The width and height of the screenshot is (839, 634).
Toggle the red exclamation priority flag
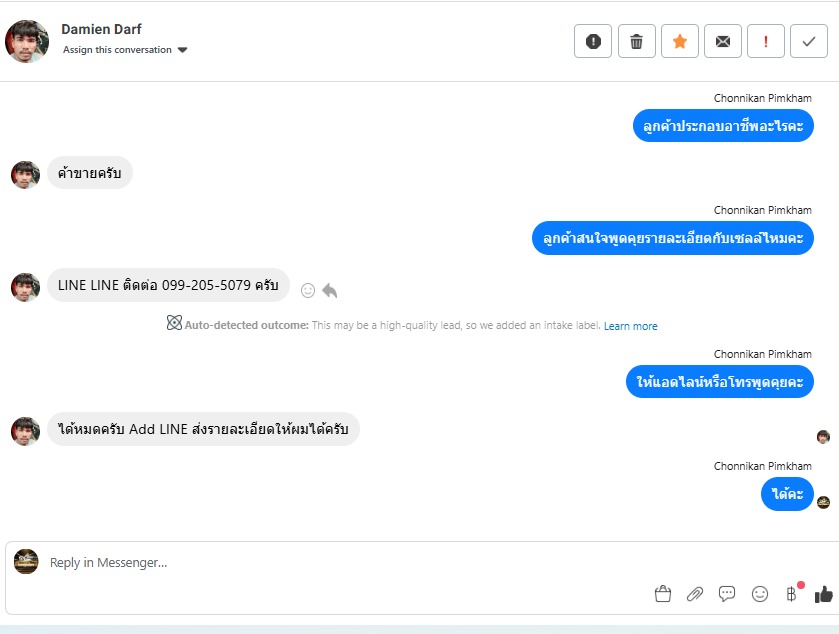coord(766,41)
